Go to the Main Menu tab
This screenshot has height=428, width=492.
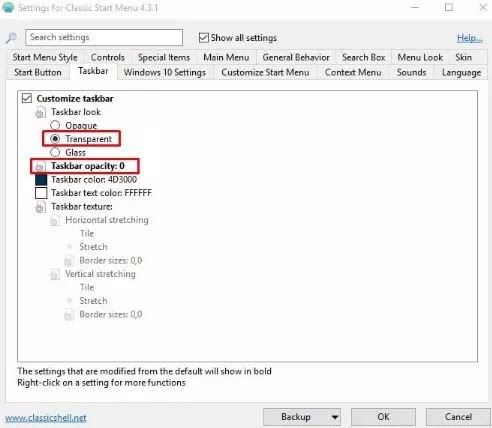point(226,57)
